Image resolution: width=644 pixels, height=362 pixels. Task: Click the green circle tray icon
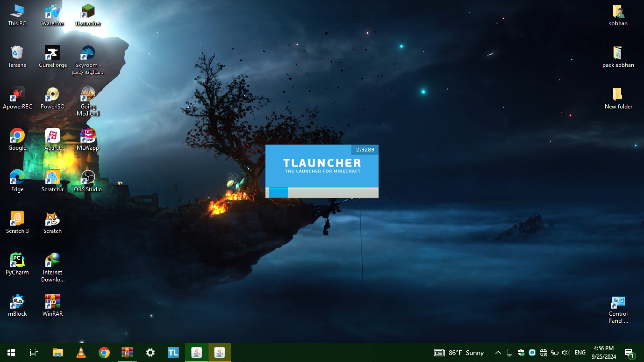(532, 353)
